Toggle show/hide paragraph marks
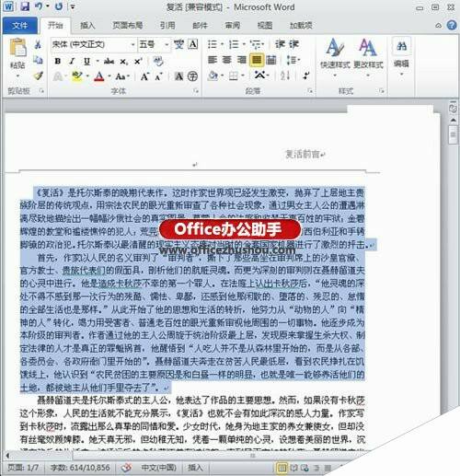 [305, 75]
